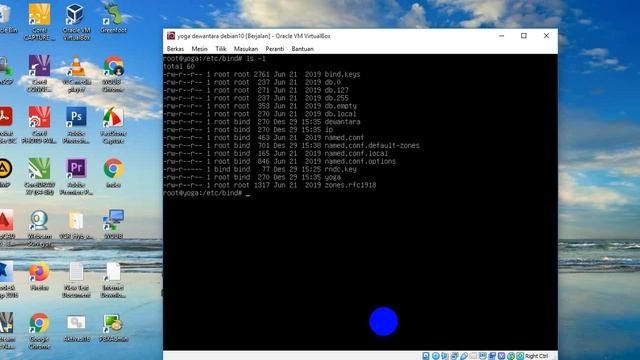Click the terminal prompt with blinking cursor
This screenshot has width=640, height=360.
pyautogui.click(x=207, y=193)
